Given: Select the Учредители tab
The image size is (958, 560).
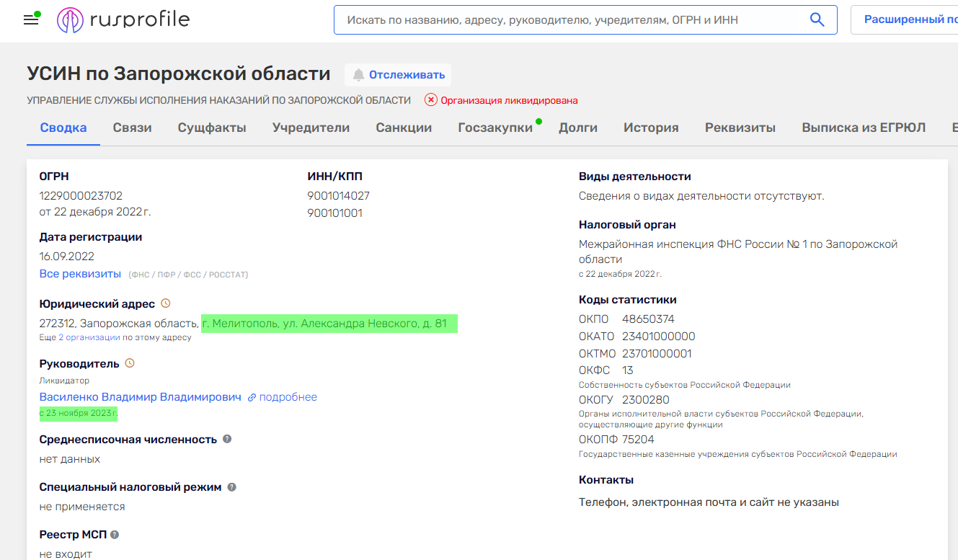Looking at the screenshot, I should coord(311,128).
